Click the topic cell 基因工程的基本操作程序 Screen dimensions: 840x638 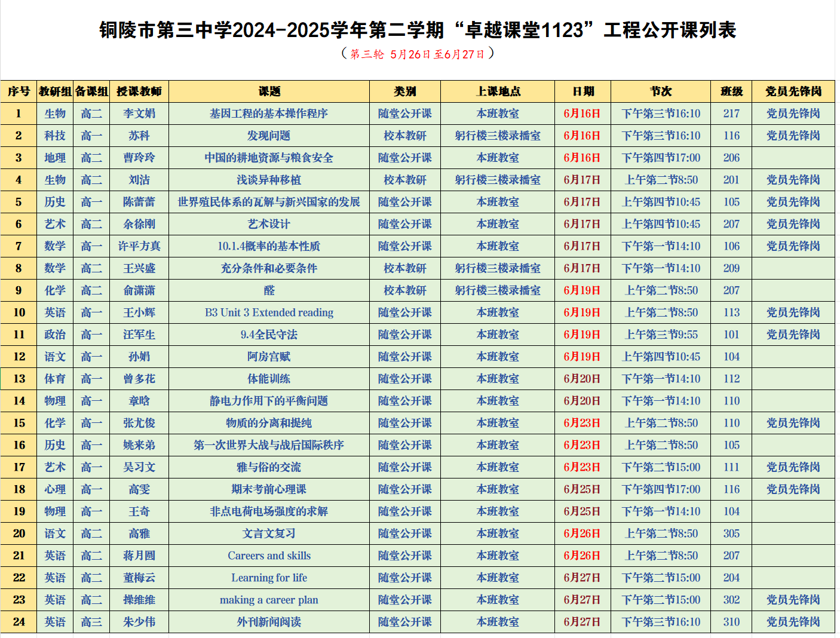(269, 114)
